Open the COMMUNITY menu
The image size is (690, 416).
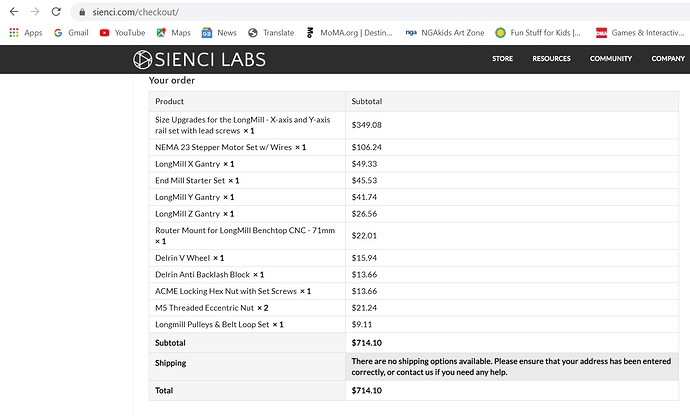(611, 59)
